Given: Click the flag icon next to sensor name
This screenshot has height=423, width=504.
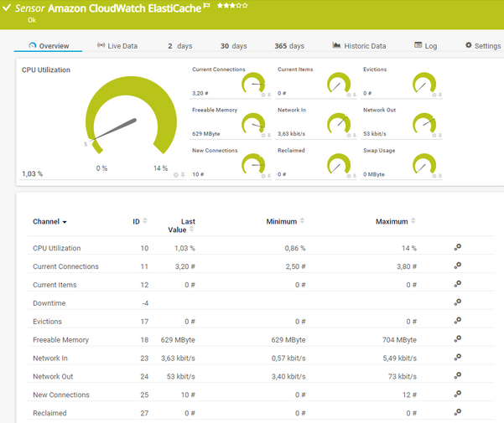Looking at the screenshot, I should pos(207,5).
